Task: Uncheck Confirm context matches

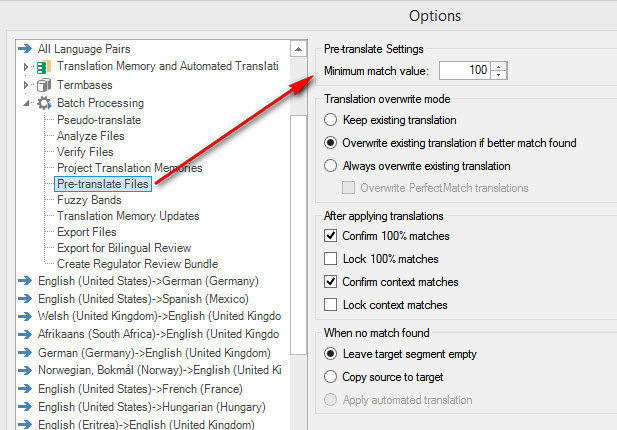Action: [x=331, y=282]
